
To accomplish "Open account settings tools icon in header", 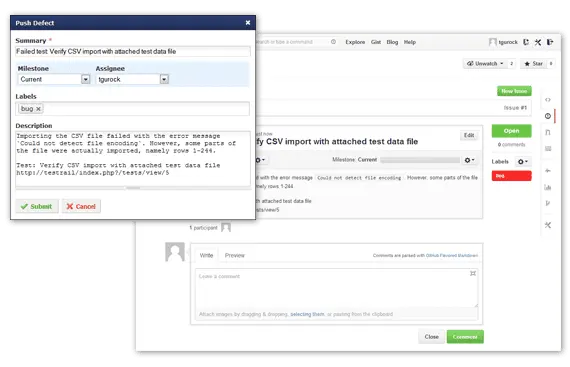I will 538,42.
